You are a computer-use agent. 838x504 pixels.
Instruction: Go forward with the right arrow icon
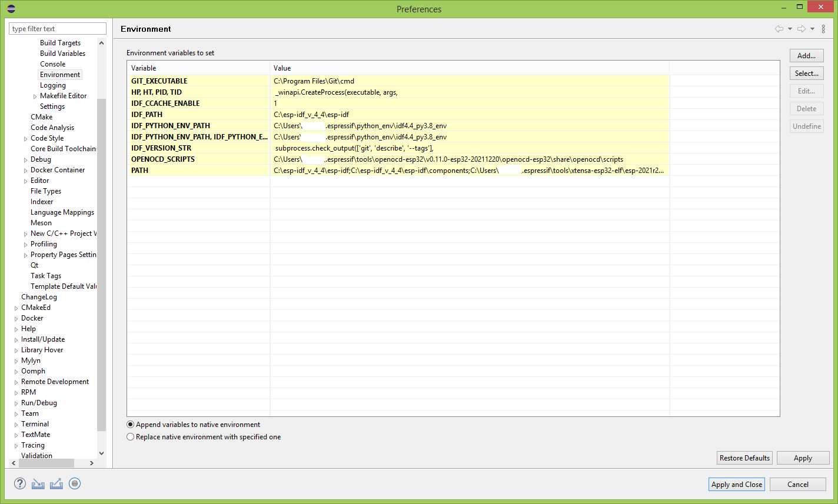coord(801,29)
